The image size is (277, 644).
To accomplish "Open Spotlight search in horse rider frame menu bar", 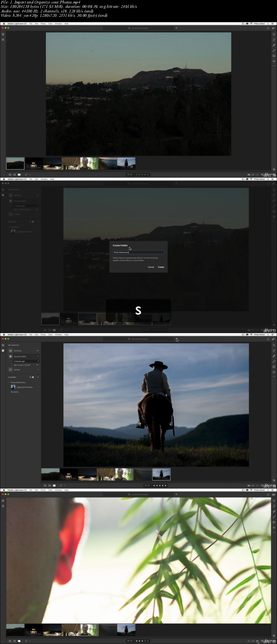I will [x=268, y=335].
